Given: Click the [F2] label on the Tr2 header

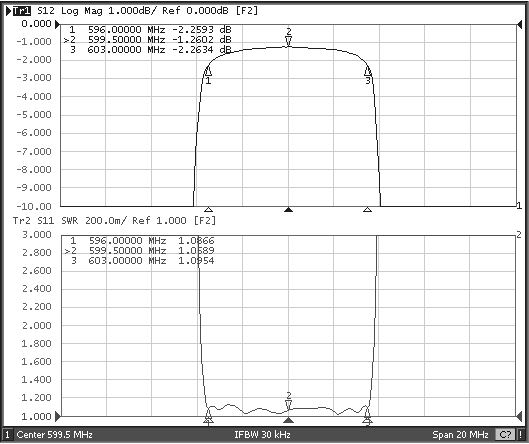Looking at the screenshot, I should click(205, 221).
